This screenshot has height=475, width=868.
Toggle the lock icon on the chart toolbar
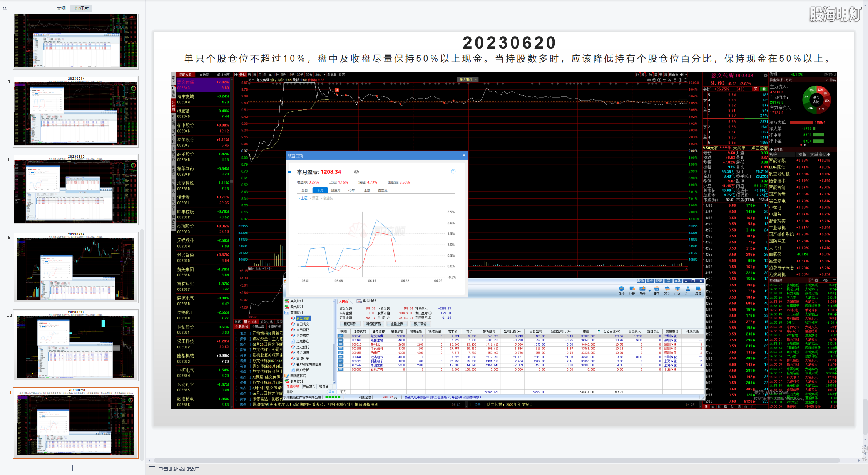click(675, 80)
